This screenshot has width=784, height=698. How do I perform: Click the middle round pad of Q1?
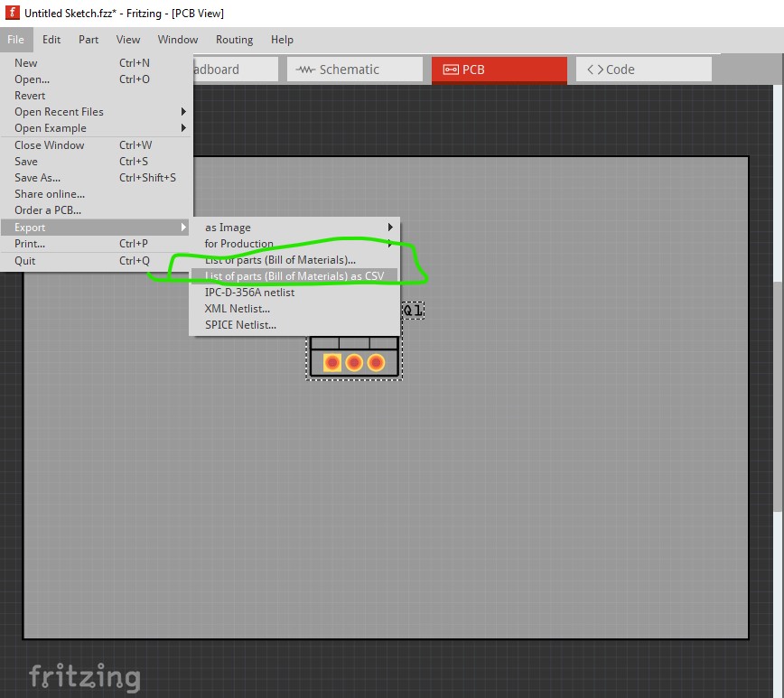tap(354, 362)
